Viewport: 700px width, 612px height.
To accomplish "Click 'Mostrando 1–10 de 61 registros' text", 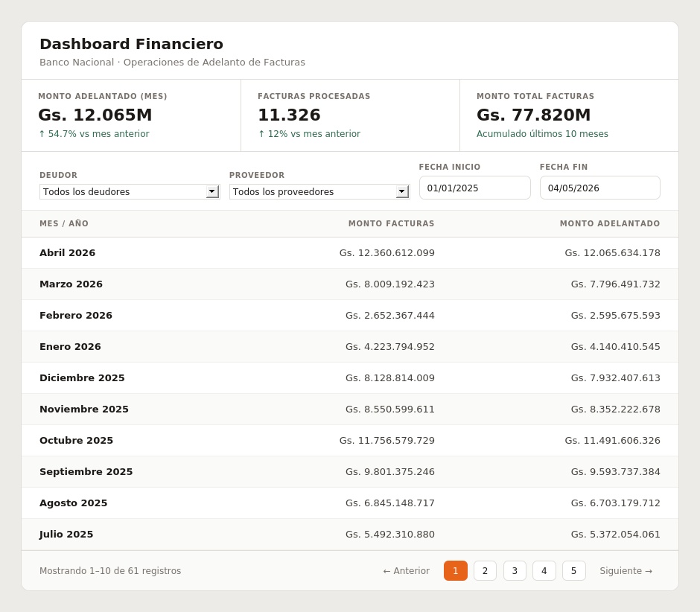I will click(110, 571).
